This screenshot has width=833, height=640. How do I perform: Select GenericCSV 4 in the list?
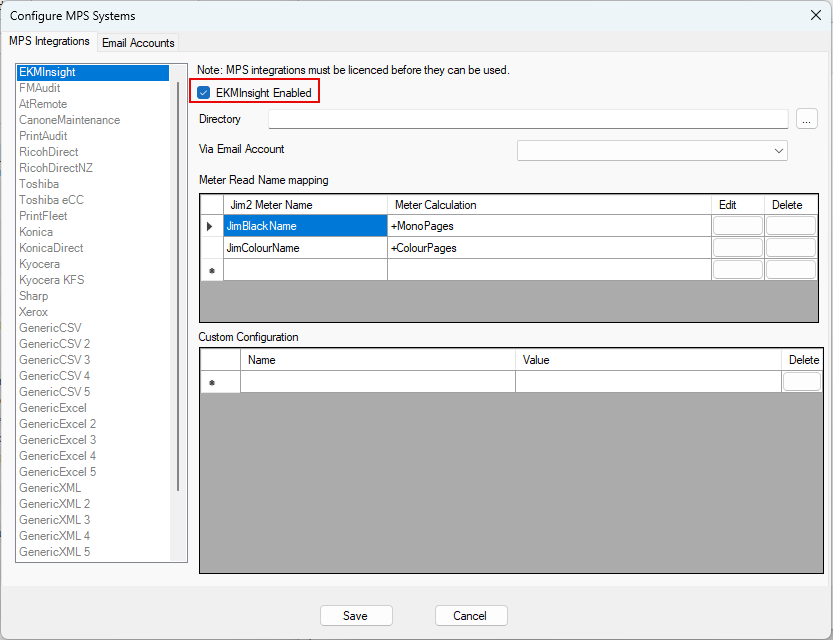(93, 376)
